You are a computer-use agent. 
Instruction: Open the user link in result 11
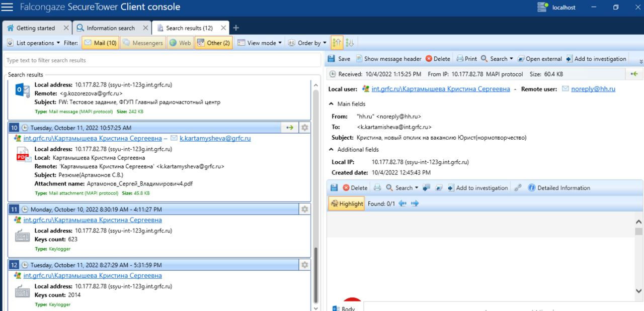tap(93, 220)
